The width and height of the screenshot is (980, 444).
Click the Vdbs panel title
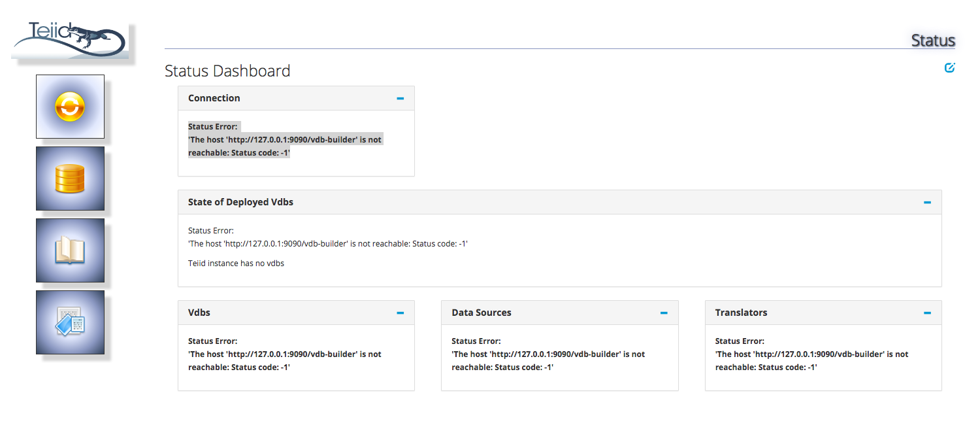(x=199, y=313)
